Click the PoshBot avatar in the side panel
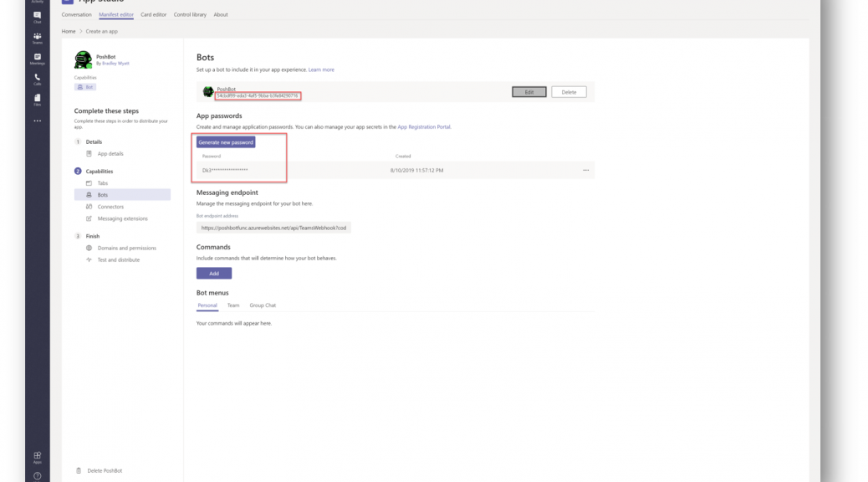The height and width of the screenshot is (482, 868). [x=83, y=59]
